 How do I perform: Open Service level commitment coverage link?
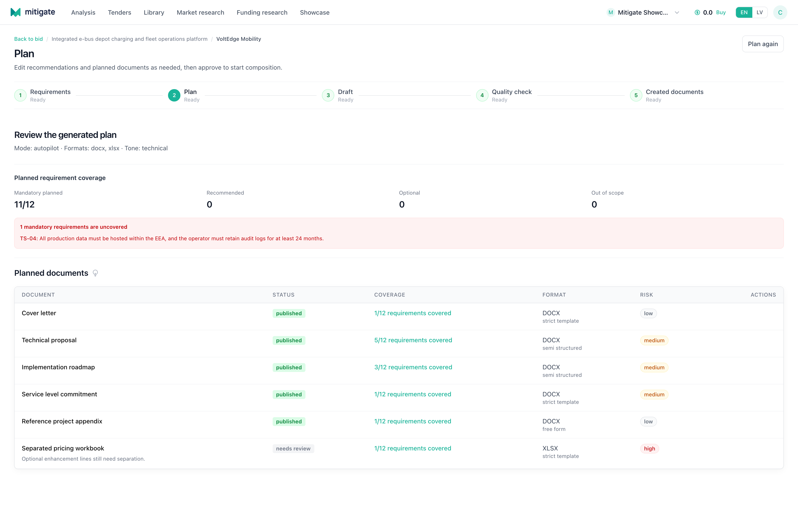pos(413,394)
